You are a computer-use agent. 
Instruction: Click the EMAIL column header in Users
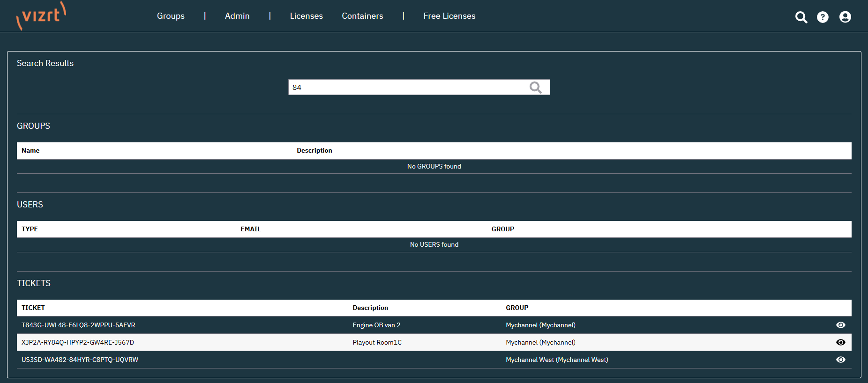coord(251,229)
